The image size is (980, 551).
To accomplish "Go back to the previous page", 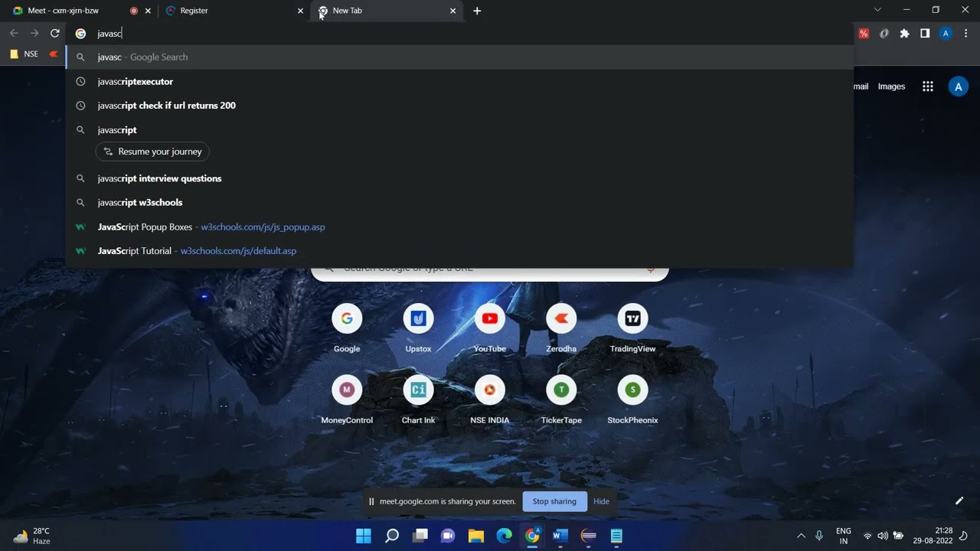I will [x=14, y=33].
